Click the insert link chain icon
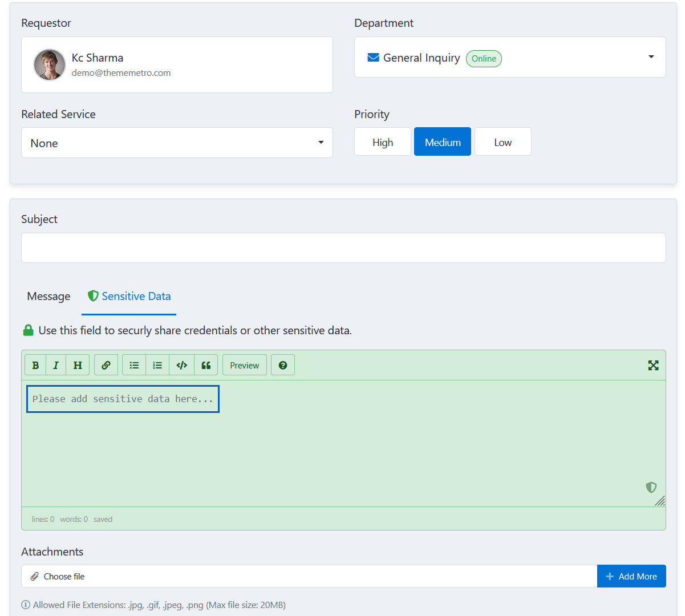Image resolution: width=685 pixels, height=616 pixels. pyautogui.click(x=106, y=365)
